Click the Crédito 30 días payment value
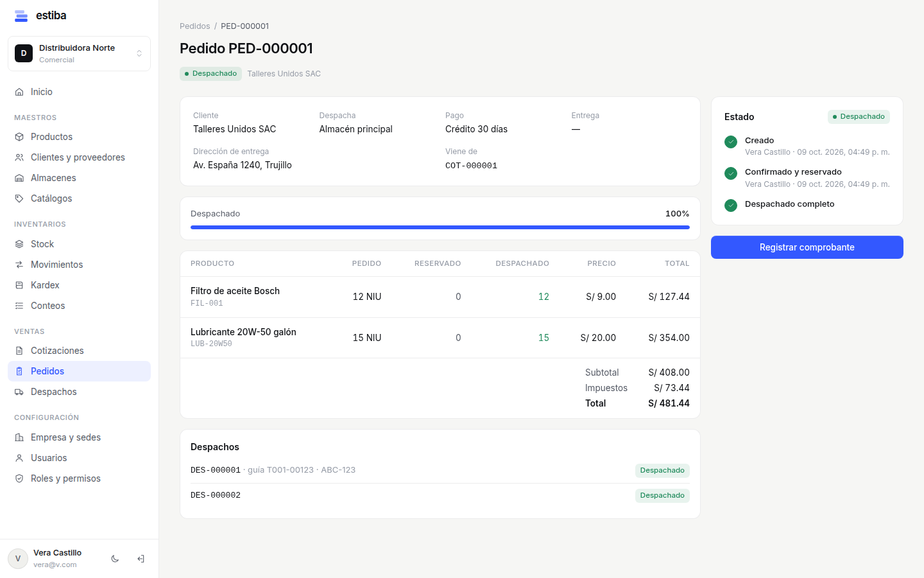 point(476,129)
